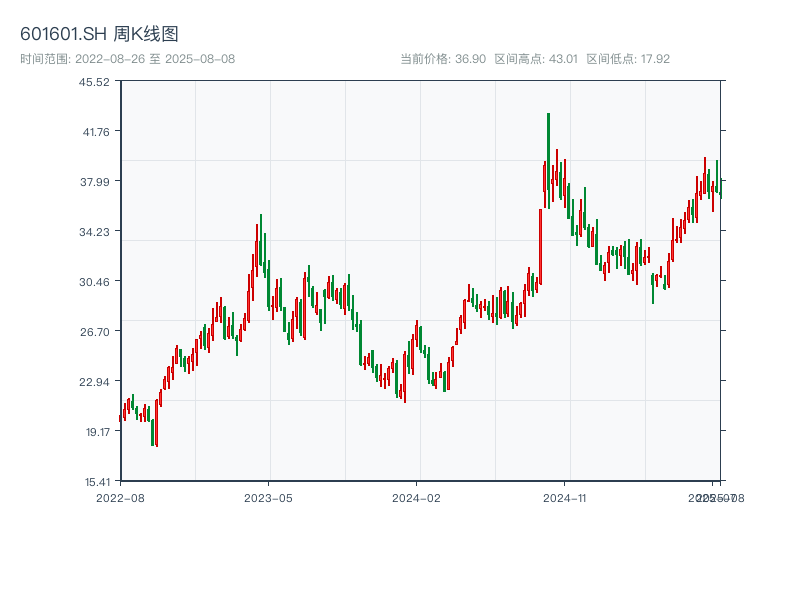The height and width of the screenshot is (600, 800).
Task: Click the overlapping 2025-07/08 x-axis label
Action: 715,497
